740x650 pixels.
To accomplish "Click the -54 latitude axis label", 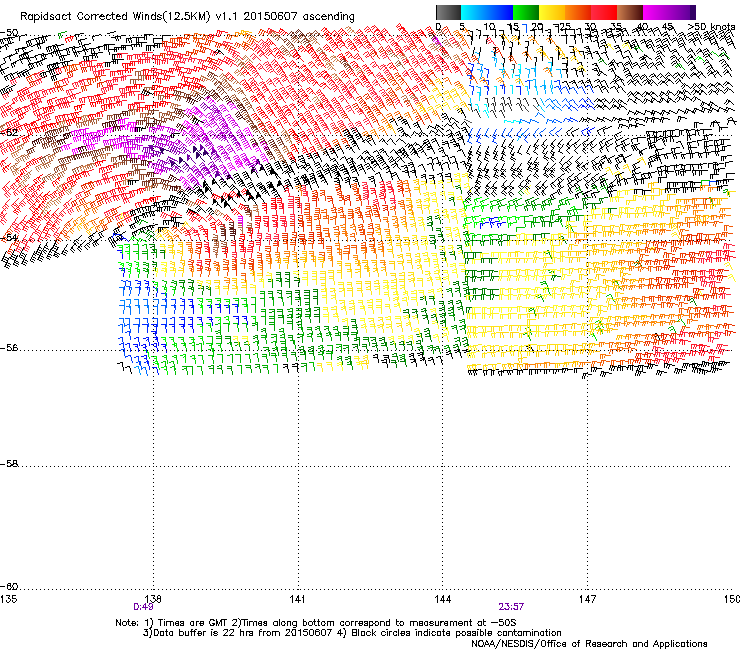I will (9, 237).
